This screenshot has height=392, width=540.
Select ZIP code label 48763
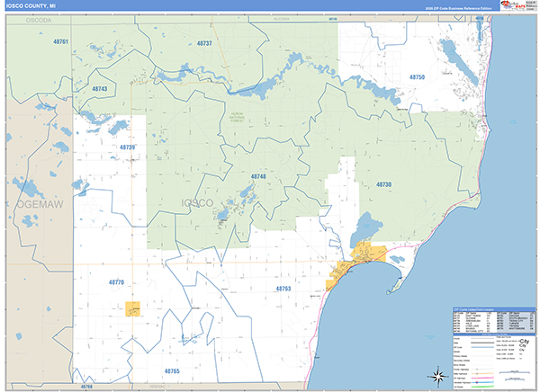(x=283, y=289)
